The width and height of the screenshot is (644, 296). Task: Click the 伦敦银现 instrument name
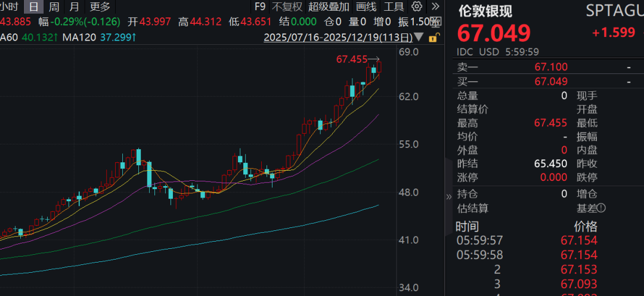[484, 11]
